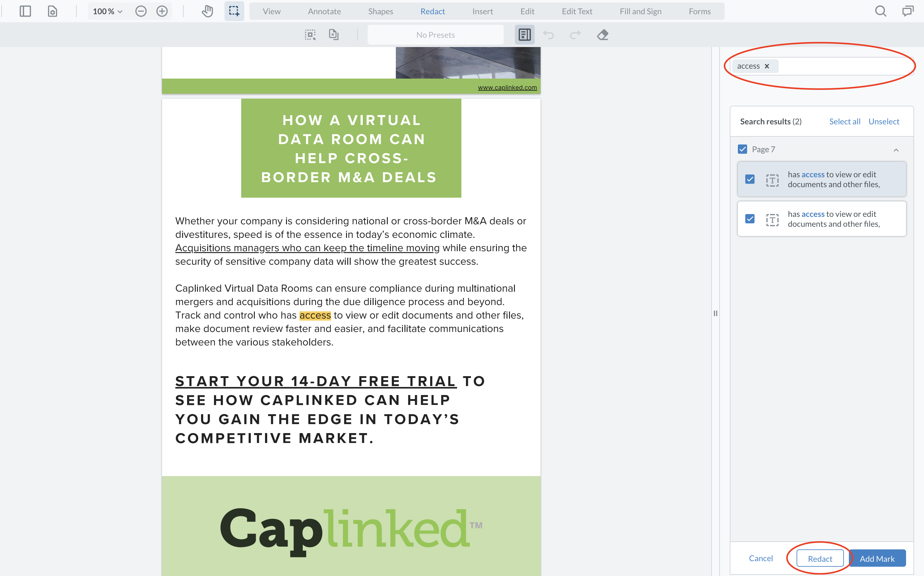Click the redaction search input field
924x576 pixels.
tap(822, 66)
